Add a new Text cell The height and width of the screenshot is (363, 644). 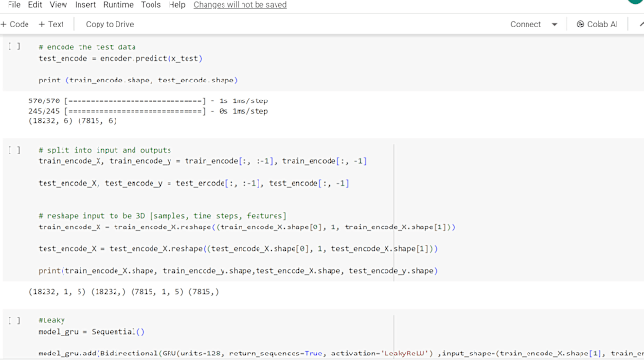coord(51,24)
